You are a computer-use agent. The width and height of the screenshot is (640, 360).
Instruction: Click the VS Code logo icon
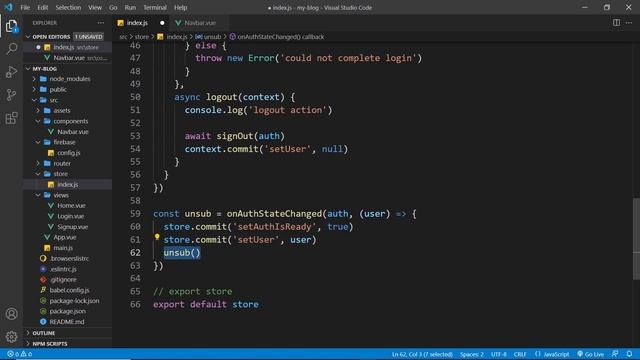click(x=9, y=7)
